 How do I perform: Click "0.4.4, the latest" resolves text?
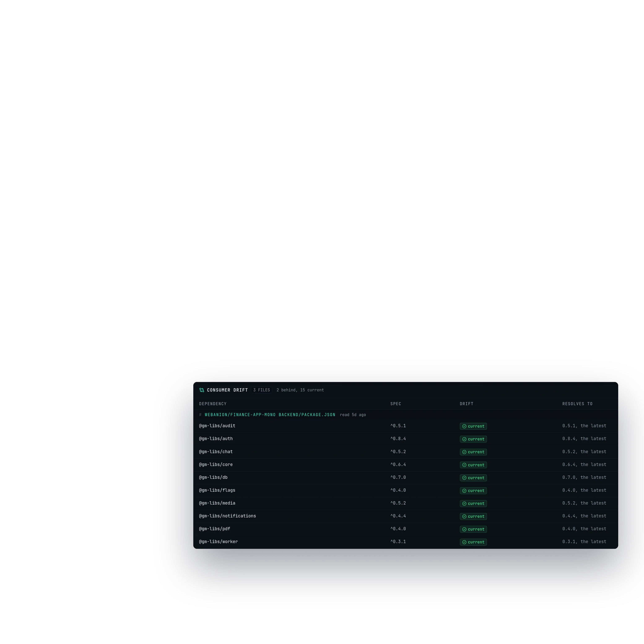coord(584,516)
